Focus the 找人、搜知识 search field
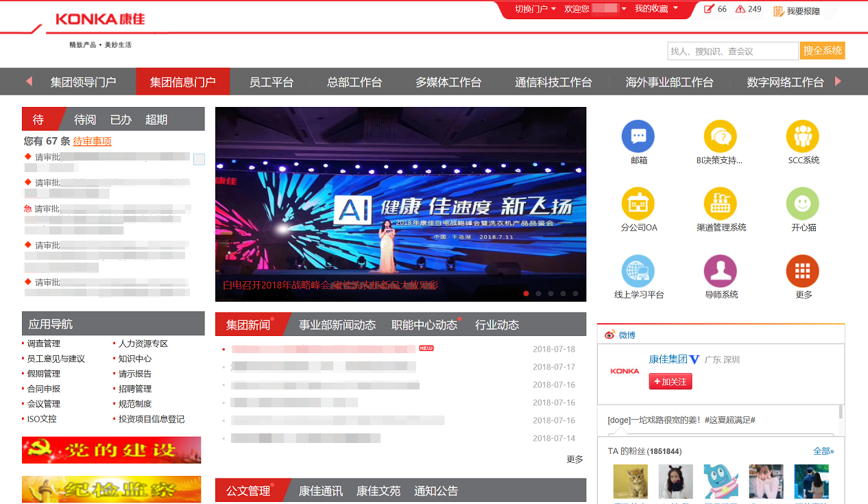 point(732,51)
